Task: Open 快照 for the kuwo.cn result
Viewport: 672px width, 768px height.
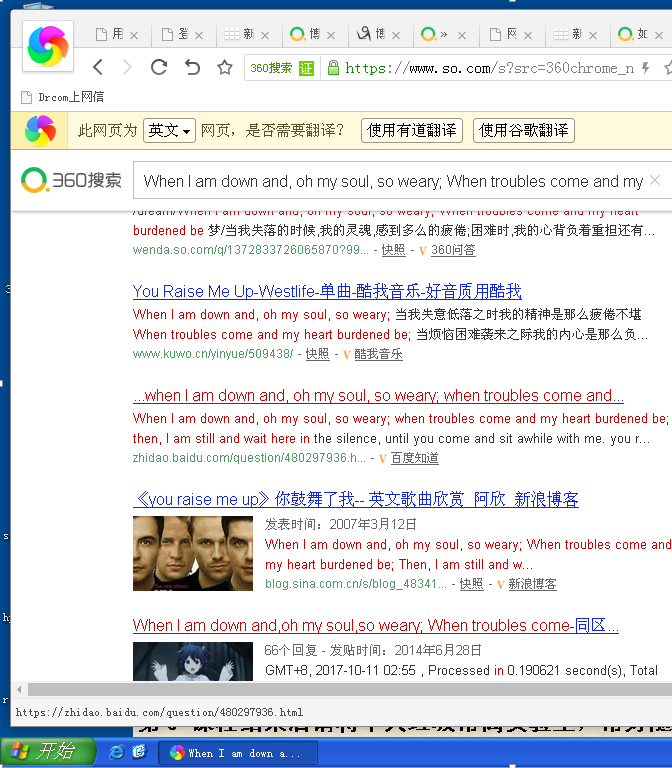Action: pyautogui.click(x=317, y=354)
